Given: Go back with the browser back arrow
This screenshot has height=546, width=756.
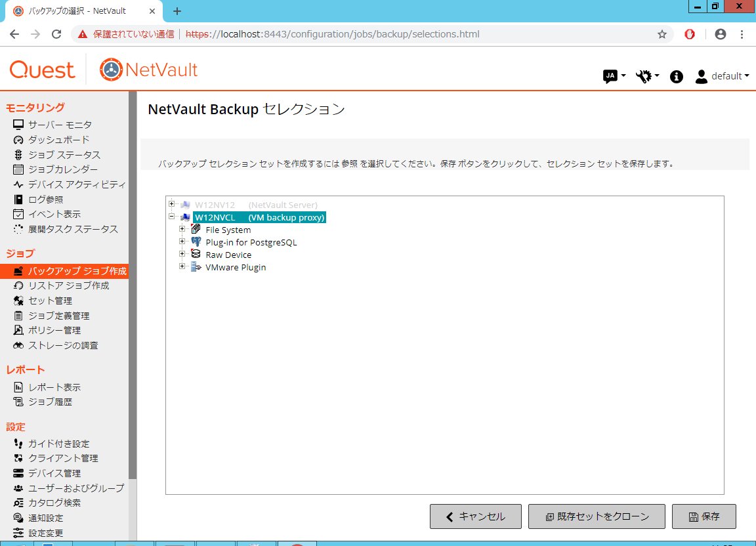Looking at the screenshot, I should click(14, 34).
